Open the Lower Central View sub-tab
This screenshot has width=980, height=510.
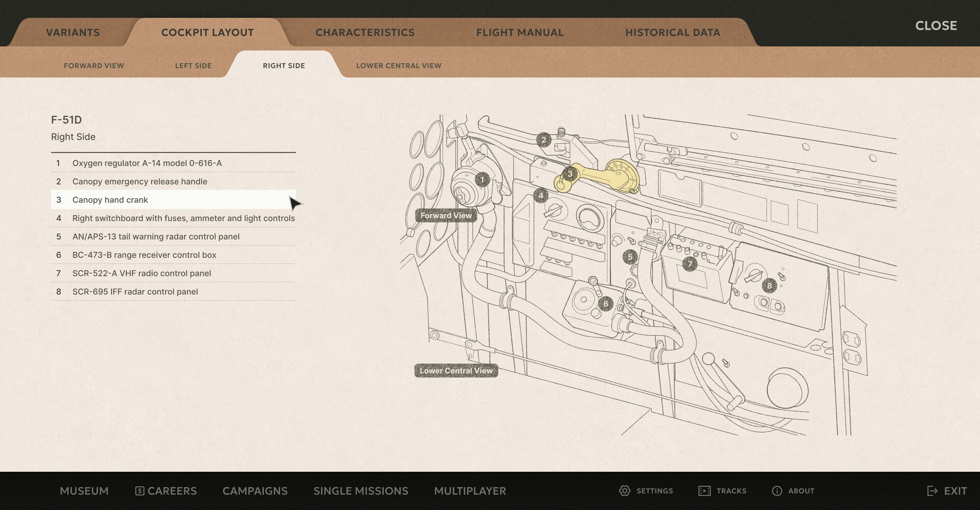(399, 65)
